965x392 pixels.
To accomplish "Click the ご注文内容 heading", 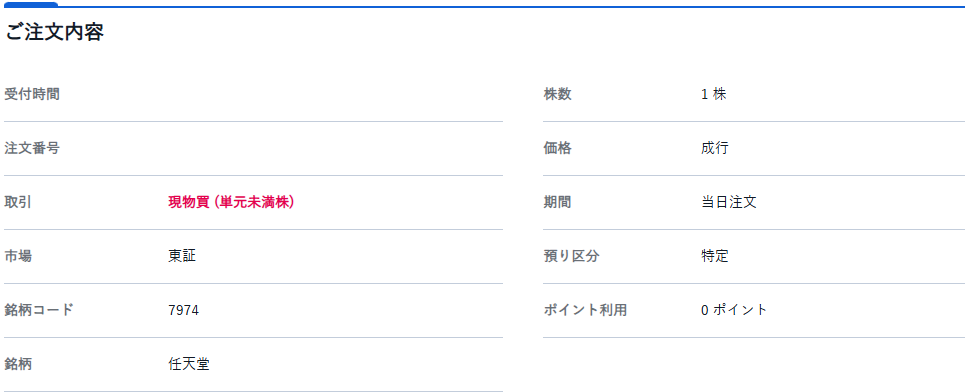I will 54,33.
